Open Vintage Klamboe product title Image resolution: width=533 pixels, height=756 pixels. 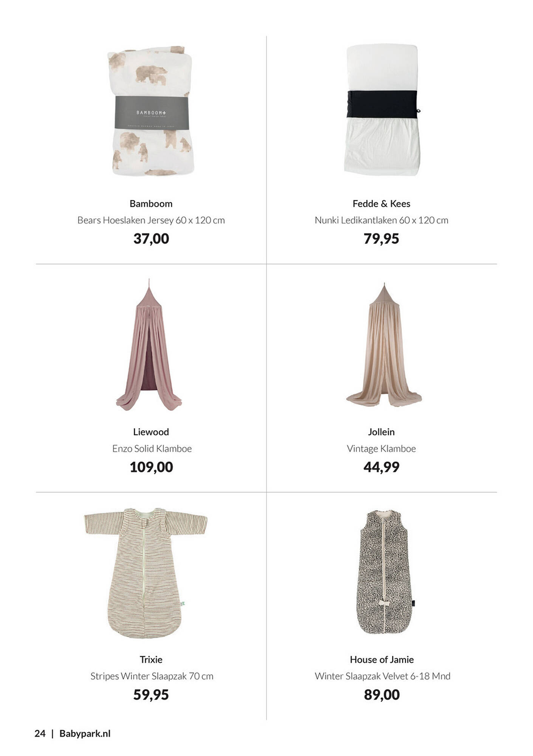(x=381, y=449)
